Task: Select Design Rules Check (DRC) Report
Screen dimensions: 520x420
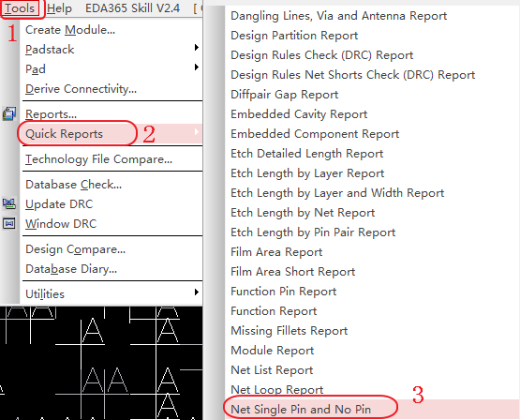Action: (x=322, y=55)
